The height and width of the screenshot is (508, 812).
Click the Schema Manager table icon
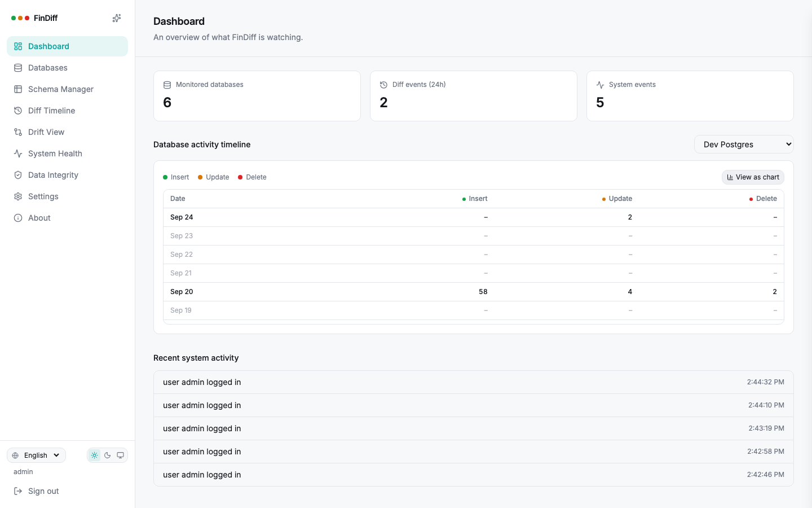pos(18,89)
